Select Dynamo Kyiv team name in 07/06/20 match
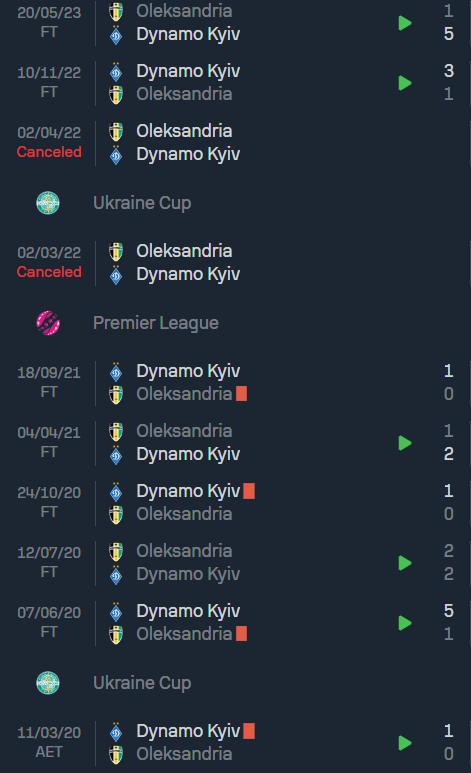Image resolution: width=471 pixels, height=773 pixels. [x=188, y=611]
